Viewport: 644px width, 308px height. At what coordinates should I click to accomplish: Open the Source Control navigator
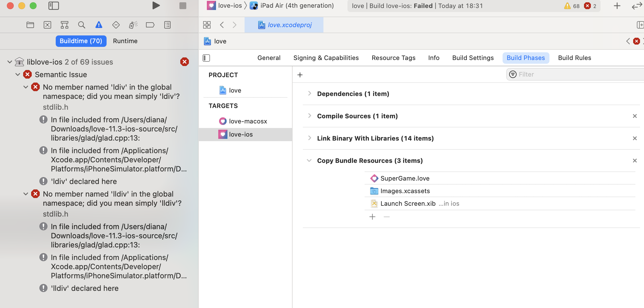click(x=47, y=25)
